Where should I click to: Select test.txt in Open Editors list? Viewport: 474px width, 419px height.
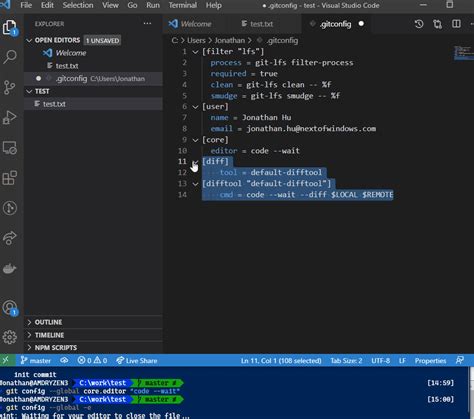[93, 66]
